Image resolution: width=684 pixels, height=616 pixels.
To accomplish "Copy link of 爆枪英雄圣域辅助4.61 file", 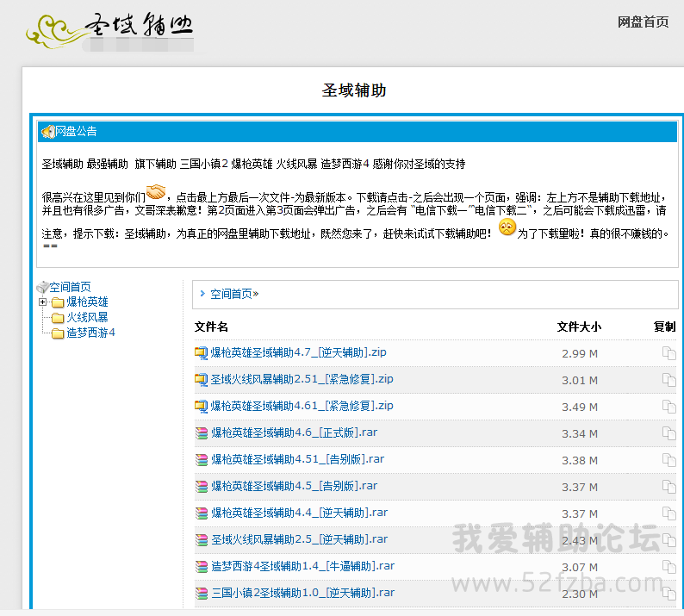I will point(668,407).
